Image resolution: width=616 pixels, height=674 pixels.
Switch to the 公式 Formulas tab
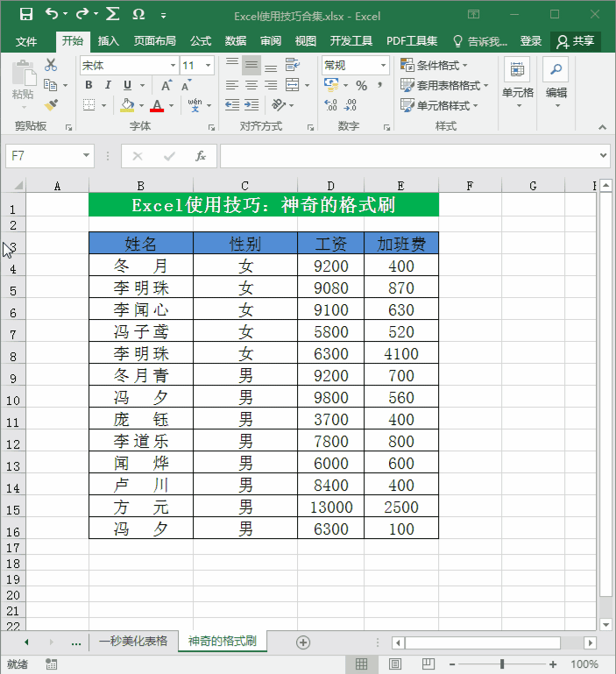tap(201, 41)
